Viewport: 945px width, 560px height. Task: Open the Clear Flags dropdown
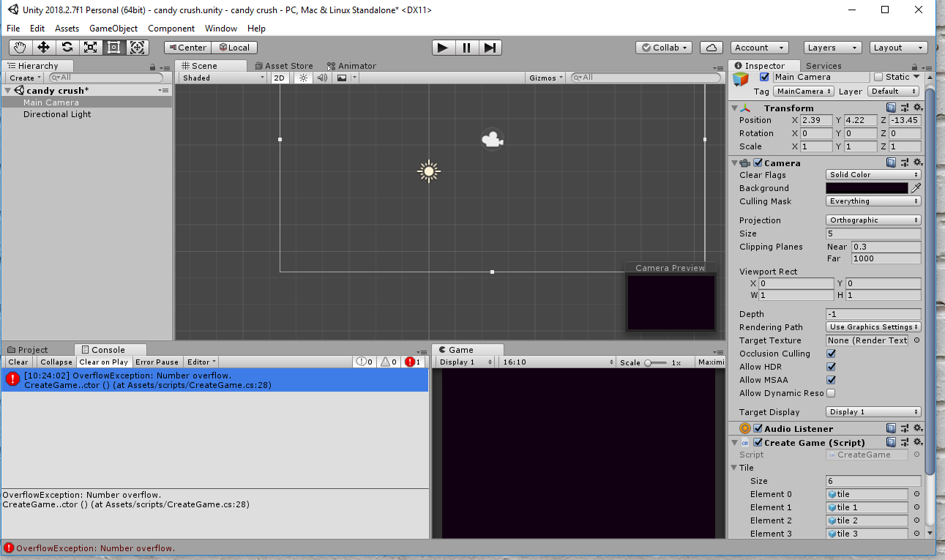(x=873, y=175)
